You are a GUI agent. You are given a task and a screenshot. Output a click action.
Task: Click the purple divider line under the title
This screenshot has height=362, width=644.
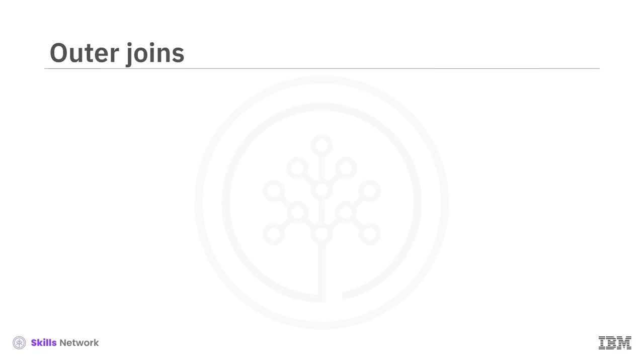pyautogui.click(x=322, y=68)
